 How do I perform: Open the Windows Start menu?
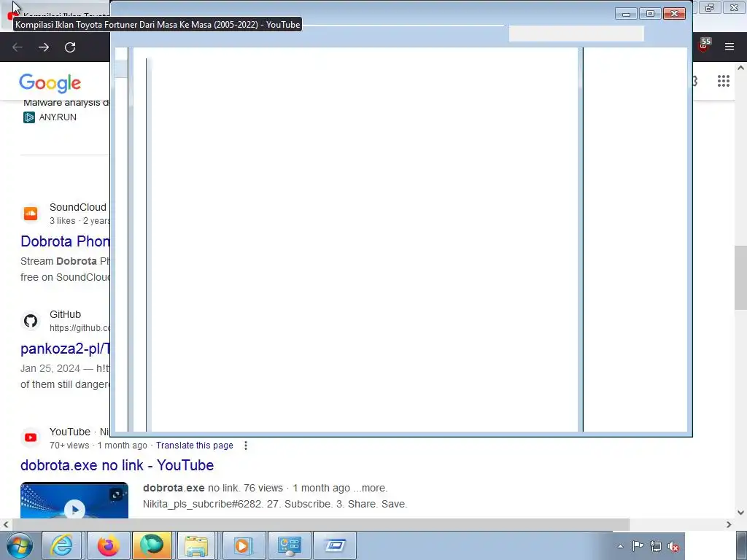[x=20, y=545]
